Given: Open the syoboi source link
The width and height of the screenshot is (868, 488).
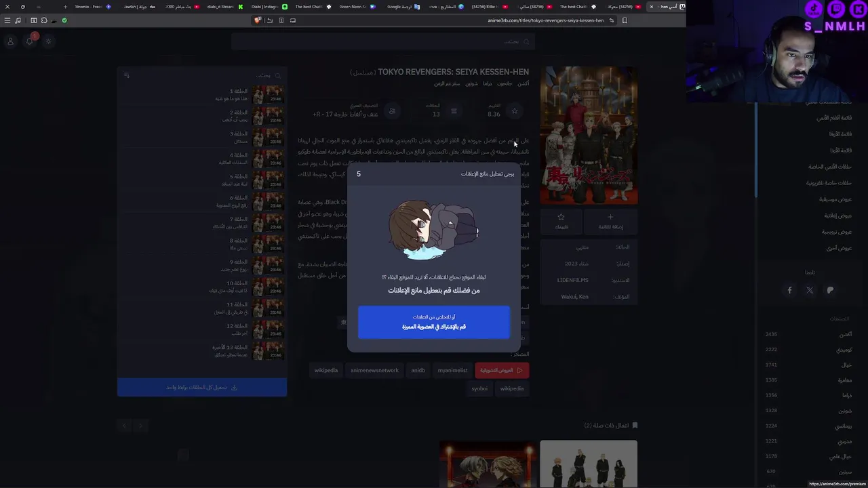Looking at the screenshot, I should (479, 388).
